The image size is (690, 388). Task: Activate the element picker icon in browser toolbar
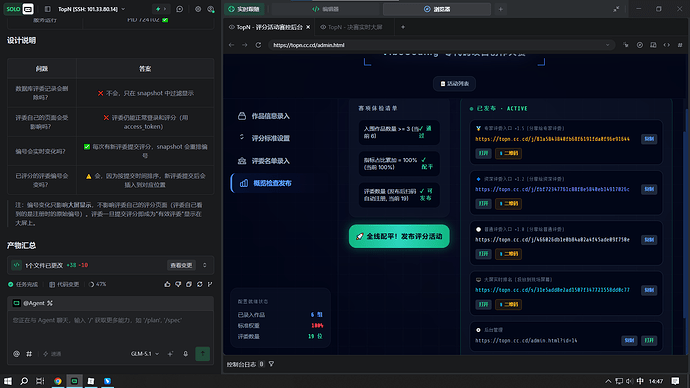click(x=626, y=45)
